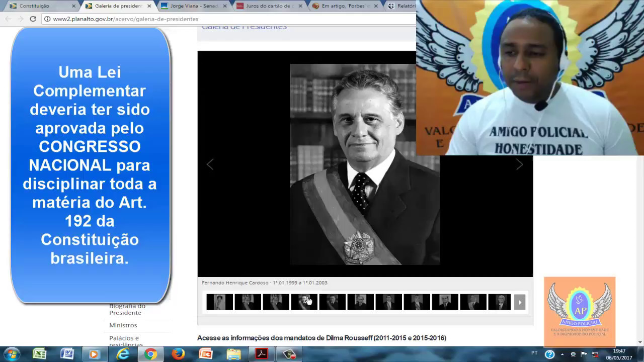The width and height of the screenshot is (644, 362).
Task: Close the Galeria de presidentes tab
Action: coord(149,6)
